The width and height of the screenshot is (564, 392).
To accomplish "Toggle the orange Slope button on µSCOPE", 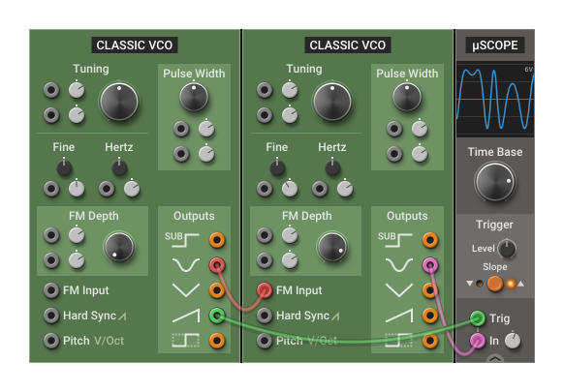I will [x=495, y=284].
